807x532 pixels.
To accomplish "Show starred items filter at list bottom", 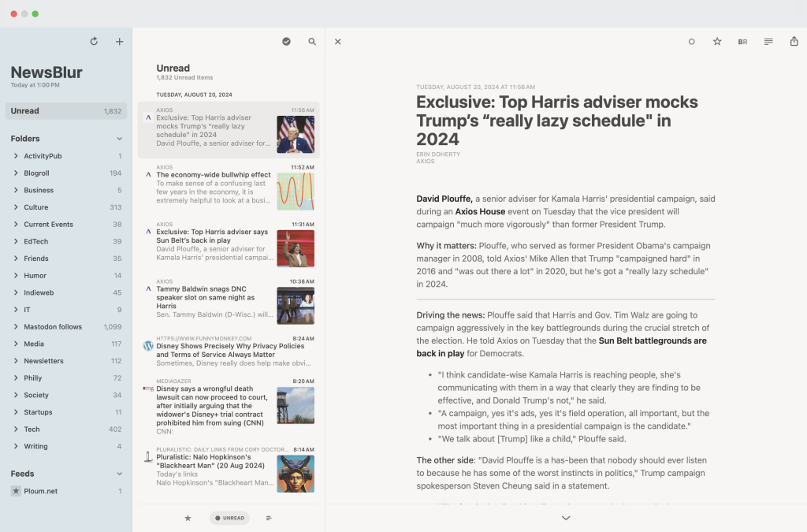I will (188, 518).
